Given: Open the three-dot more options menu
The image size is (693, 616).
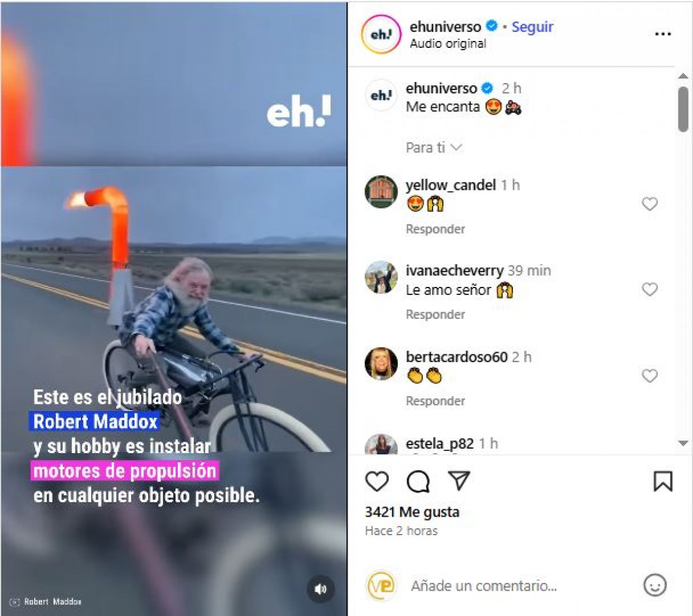Looking at the screenshot, I should [663, 34].
